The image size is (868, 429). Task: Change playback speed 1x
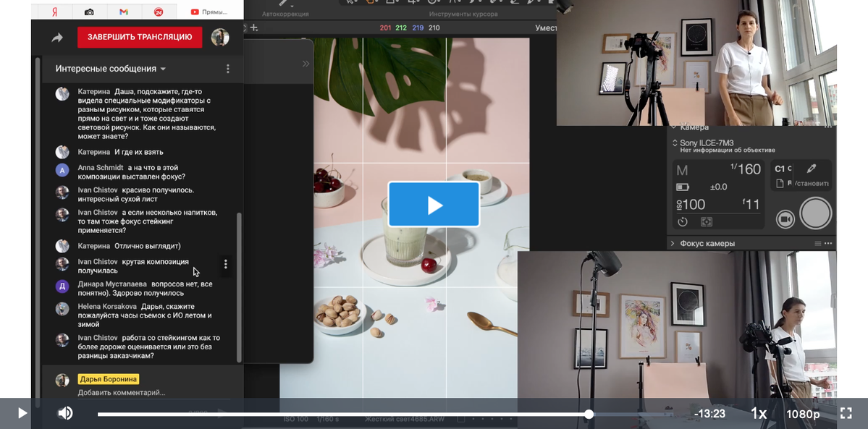759,414
